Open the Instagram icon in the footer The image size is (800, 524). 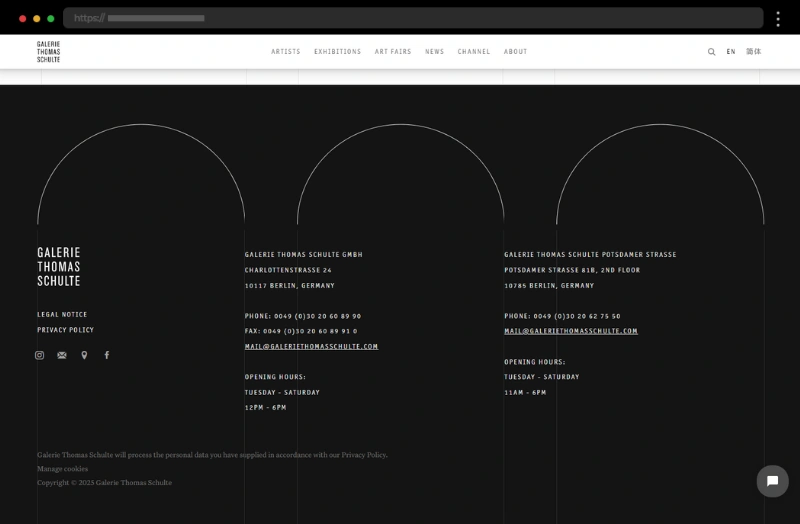click(x=39, y=355)
